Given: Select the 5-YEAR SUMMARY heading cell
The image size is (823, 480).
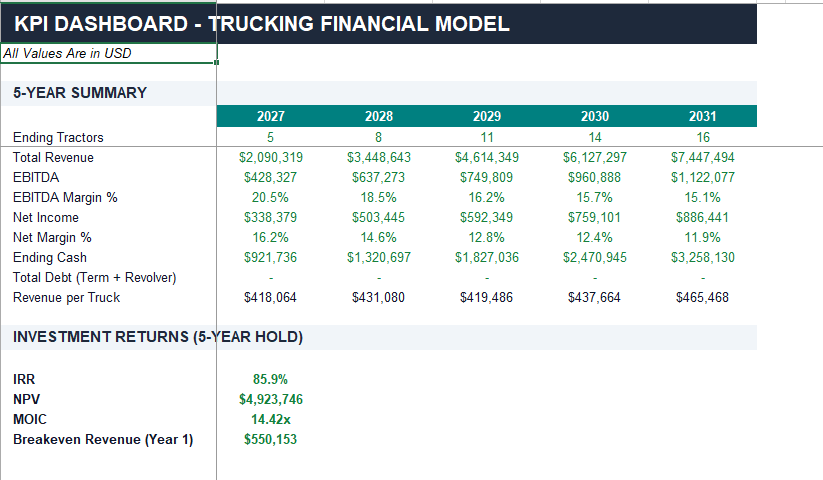Looking at the screenshot, I should coord(109,93).
